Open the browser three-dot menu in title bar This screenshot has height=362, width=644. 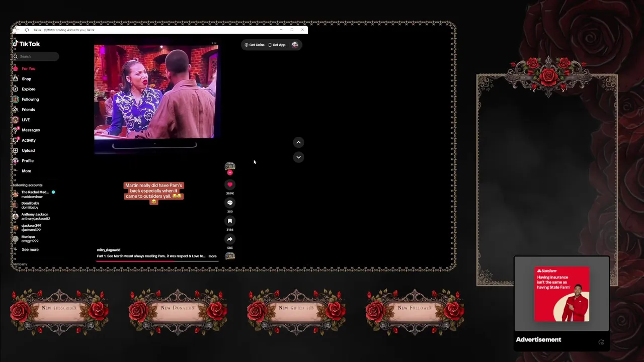coord(272,30)
